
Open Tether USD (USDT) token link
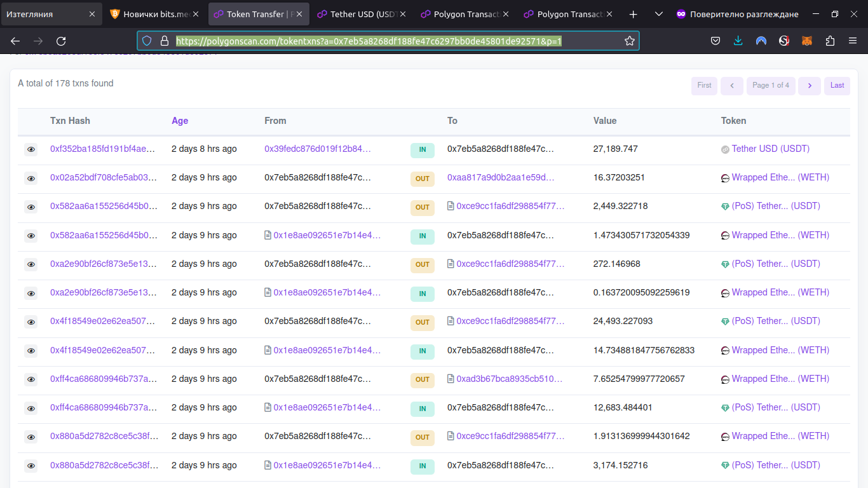click(x=771, y=149)
